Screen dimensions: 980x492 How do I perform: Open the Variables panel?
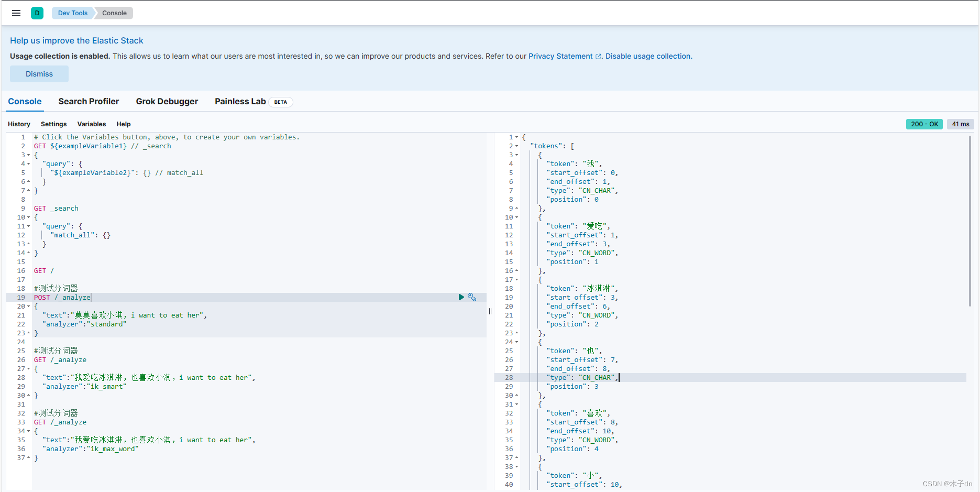click(92, 124)
